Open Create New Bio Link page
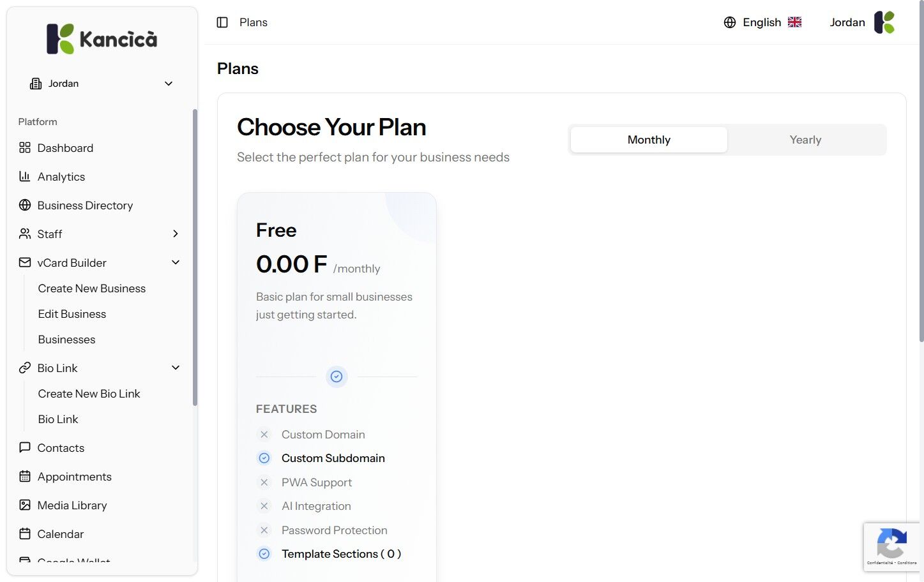Image resolution: width=924 pixels, height=582 pixels. [x=89, y=394]
